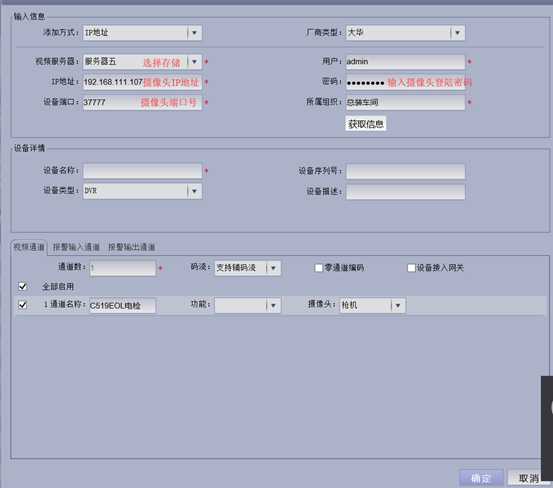The image size is (553, 488).
Task: Confirm with the 确定 button
Action: click(x=481, y=478)
